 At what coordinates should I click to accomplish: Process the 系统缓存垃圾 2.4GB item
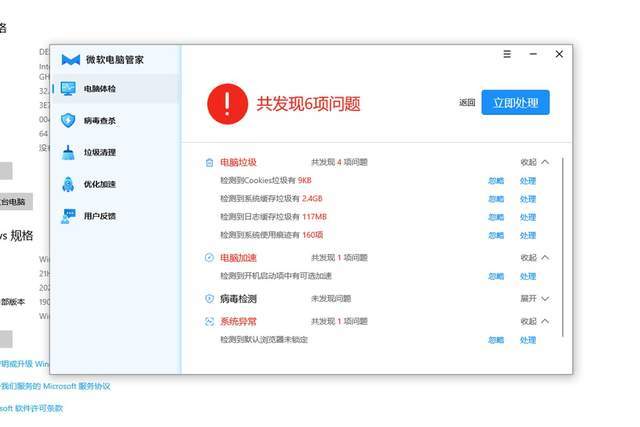click(528, 199)
